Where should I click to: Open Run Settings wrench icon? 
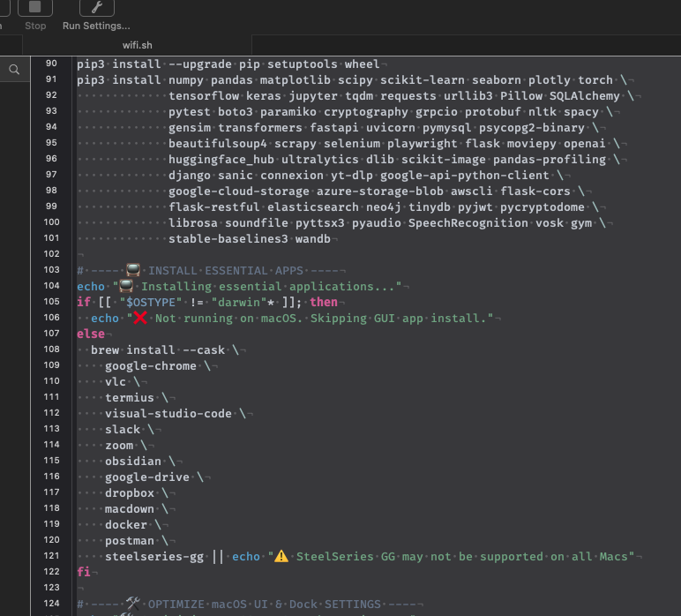(x=97, y=7)
